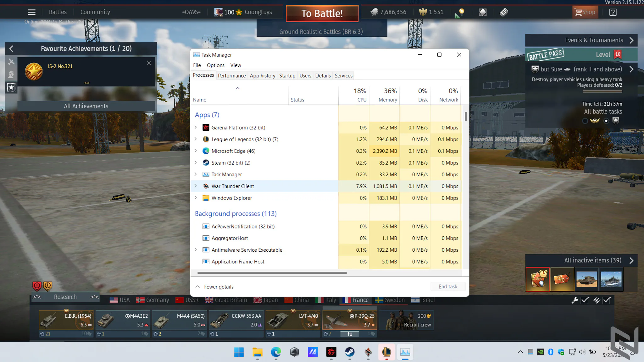The width and height of the screenshot is (644, 362).
Task: Select star favourites icon in achievements sidebar
Action: (x=11, y=87)
